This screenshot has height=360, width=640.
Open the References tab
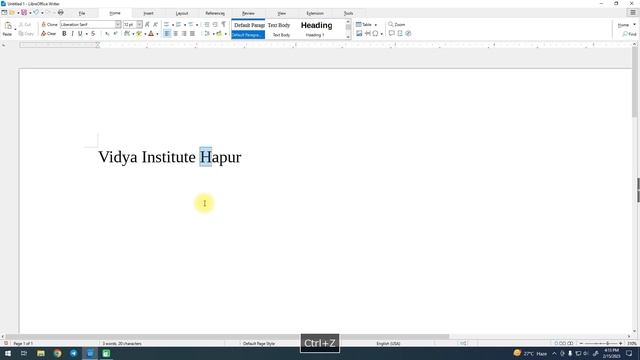coord(215,13)
